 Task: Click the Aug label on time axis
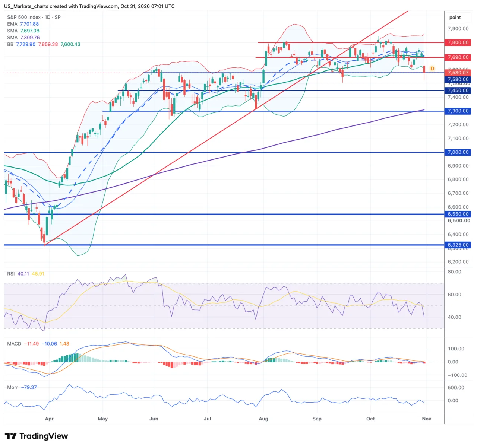263,419
